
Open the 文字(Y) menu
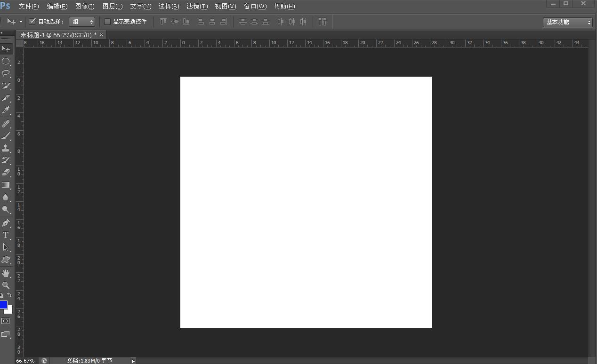(x=141, y=7)
